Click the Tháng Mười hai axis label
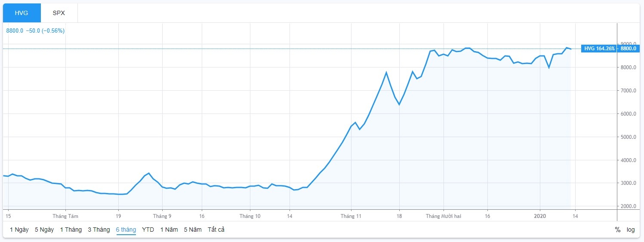The width and height of the screenshot is (644, 242). click(444, 216)
